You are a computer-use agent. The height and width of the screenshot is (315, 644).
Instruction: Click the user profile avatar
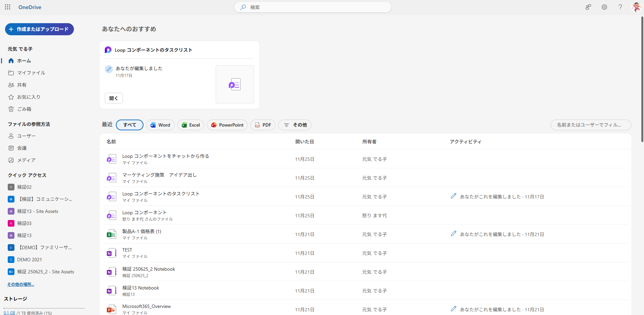click(x=636, y=7)
